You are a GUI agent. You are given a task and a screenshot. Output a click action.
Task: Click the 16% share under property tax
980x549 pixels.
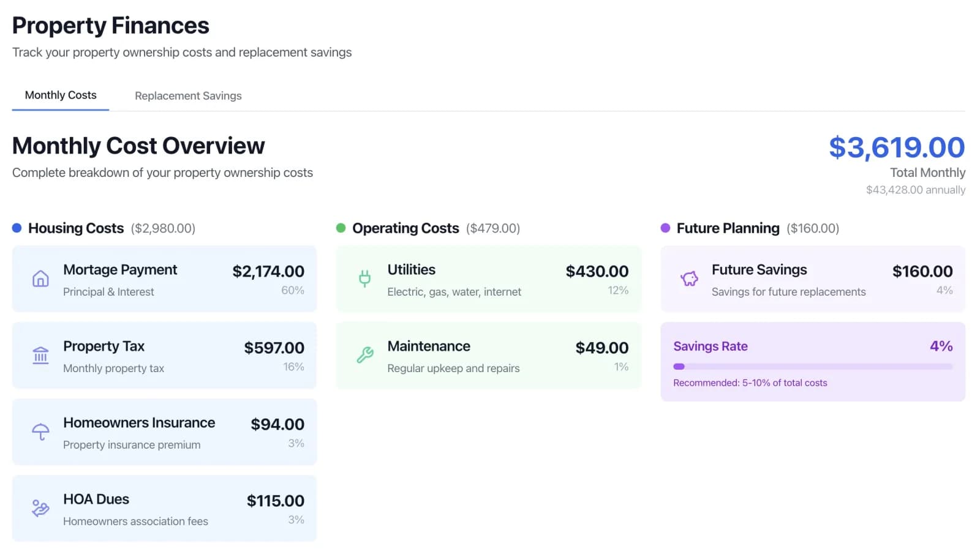pos(293,367)
